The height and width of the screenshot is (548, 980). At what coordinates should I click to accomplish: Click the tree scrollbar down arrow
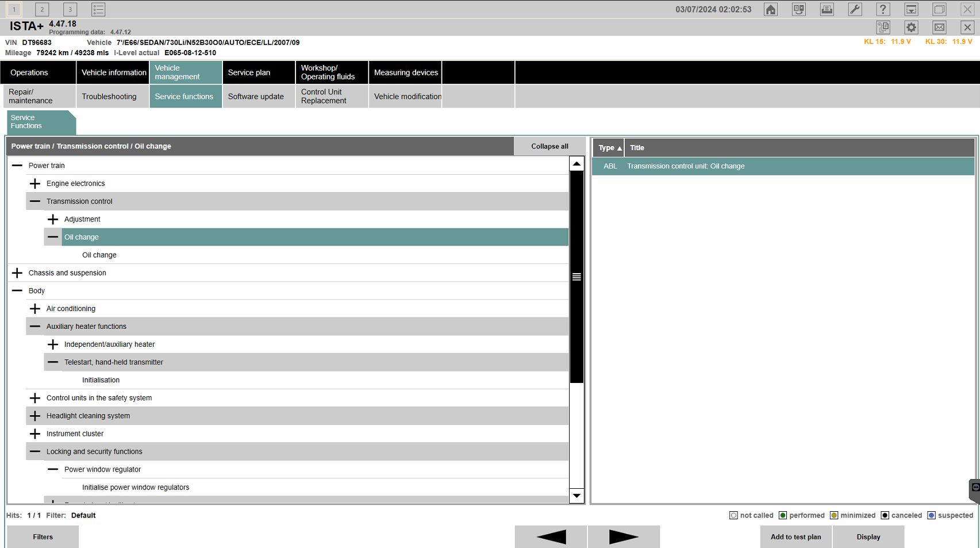(x=577, y=496)
